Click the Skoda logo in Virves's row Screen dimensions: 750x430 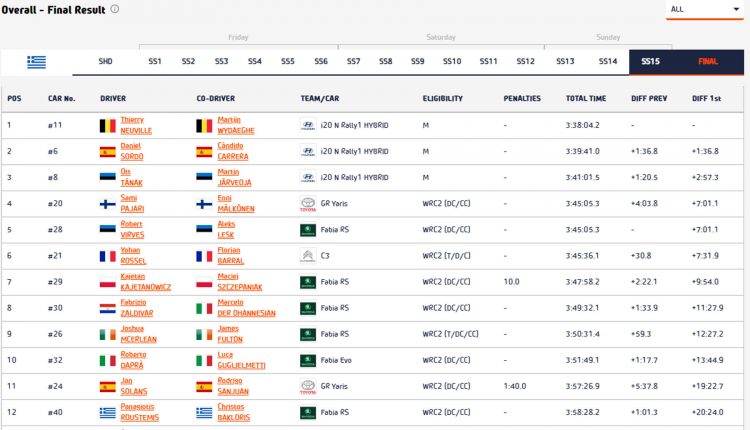tap(308, 230)
